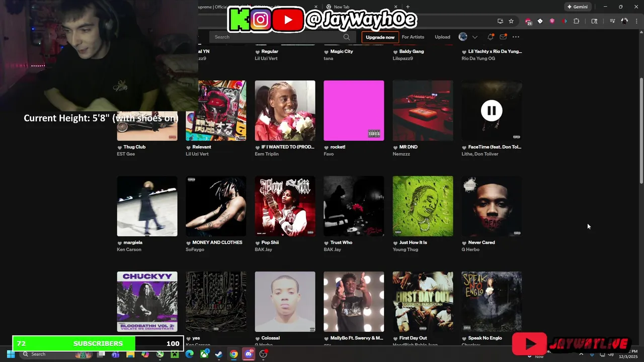Click the Lithe, Don Toliver artist text
The image size is (644, 362).
[x=480, y=154]
